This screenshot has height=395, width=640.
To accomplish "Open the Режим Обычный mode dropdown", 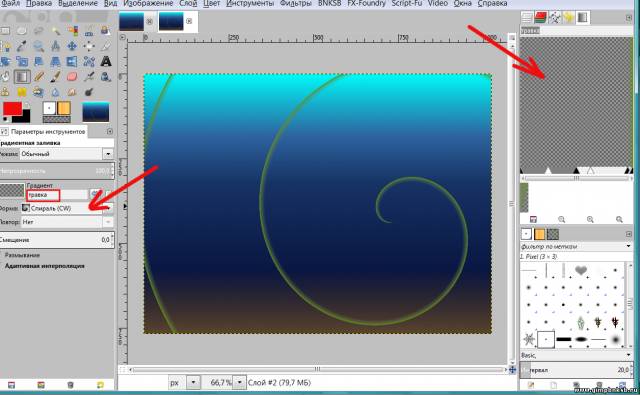I will (x=66, y=154).
